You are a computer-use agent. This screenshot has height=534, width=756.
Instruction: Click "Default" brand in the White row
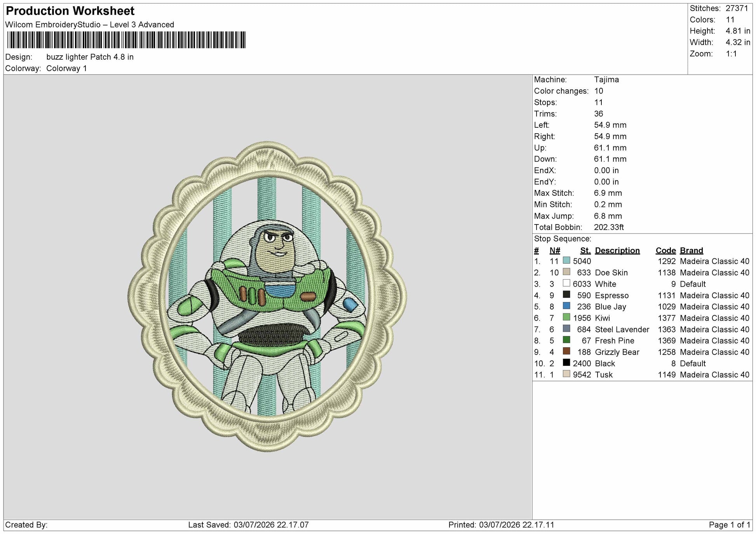point(693,284)
